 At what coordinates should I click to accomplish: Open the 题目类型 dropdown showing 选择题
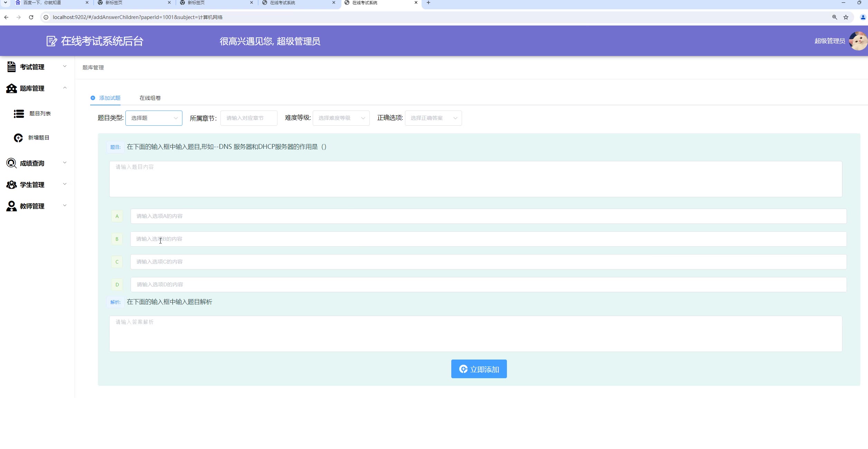click(154, 118)
